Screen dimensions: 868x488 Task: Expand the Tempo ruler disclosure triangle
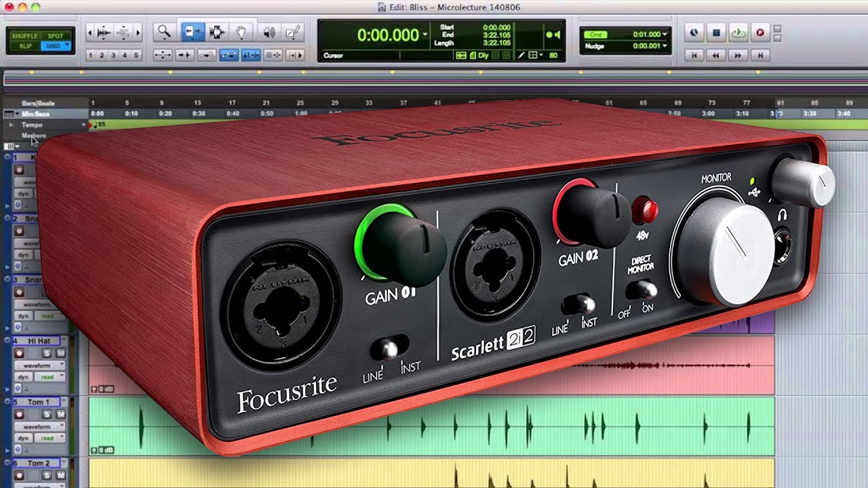(12, 125)
